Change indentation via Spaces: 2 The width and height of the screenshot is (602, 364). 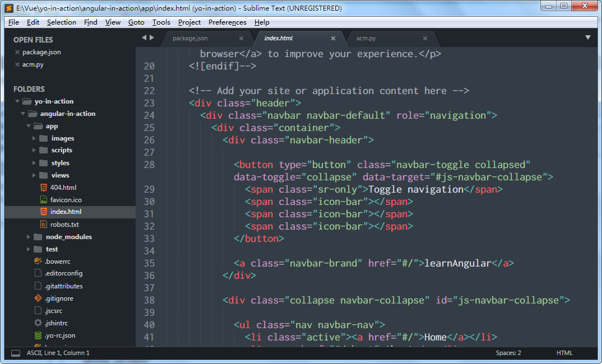[x=508, y=353]
